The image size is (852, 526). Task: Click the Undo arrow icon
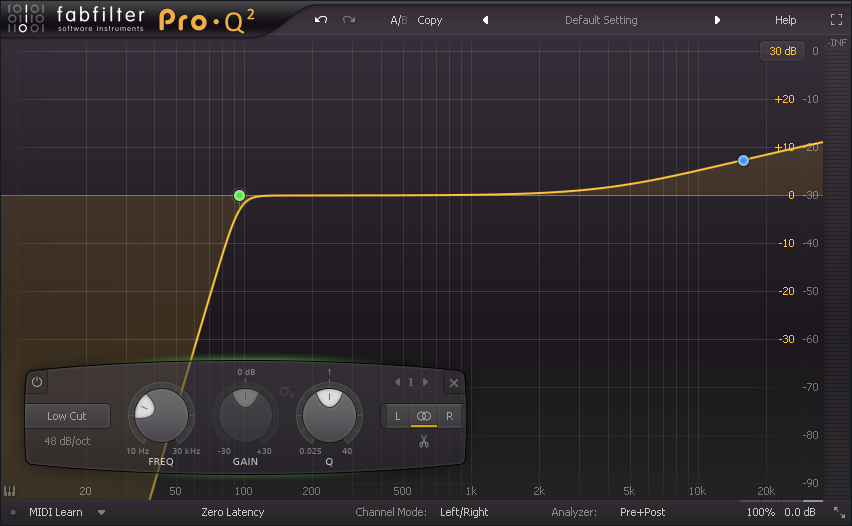coord(321,20)
